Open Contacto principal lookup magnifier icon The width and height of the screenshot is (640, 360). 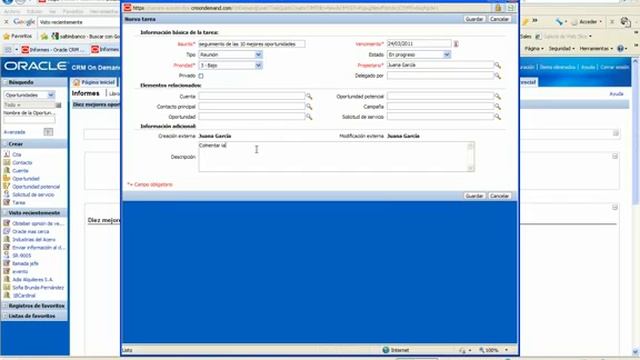click(x=309, y=107)
